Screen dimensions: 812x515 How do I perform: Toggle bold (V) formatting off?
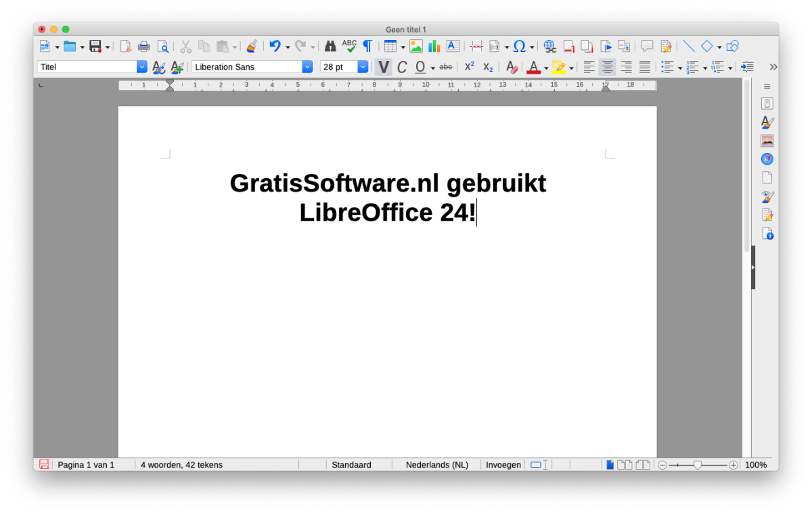[x=384, y=67]
